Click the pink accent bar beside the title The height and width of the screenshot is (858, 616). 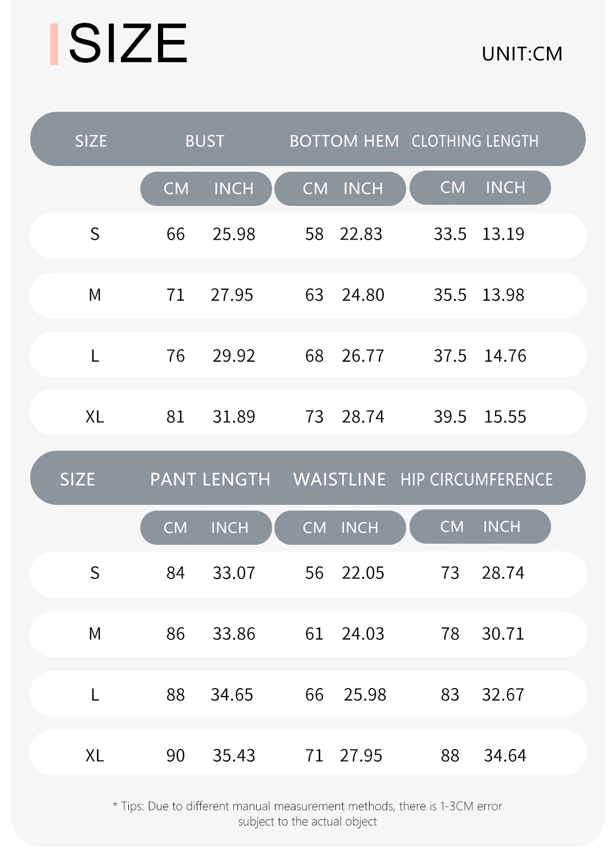(54, 44)
